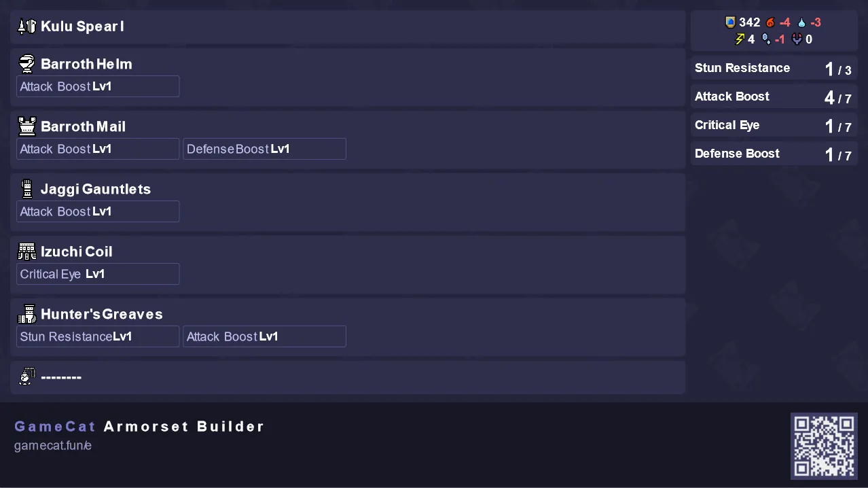Image resolution: width=868 pixels, height=488 pixels.
Task: Click the Kulu Spear I weapon row
Action: (348, 27)
